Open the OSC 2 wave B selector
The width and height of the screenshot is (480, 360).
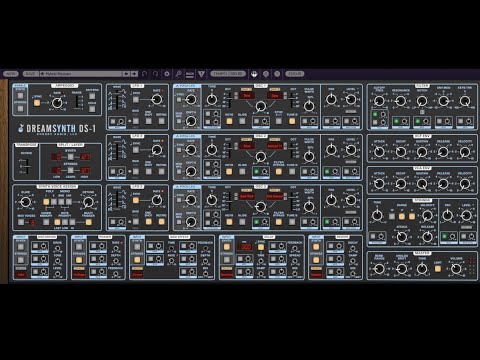(275, 146)
